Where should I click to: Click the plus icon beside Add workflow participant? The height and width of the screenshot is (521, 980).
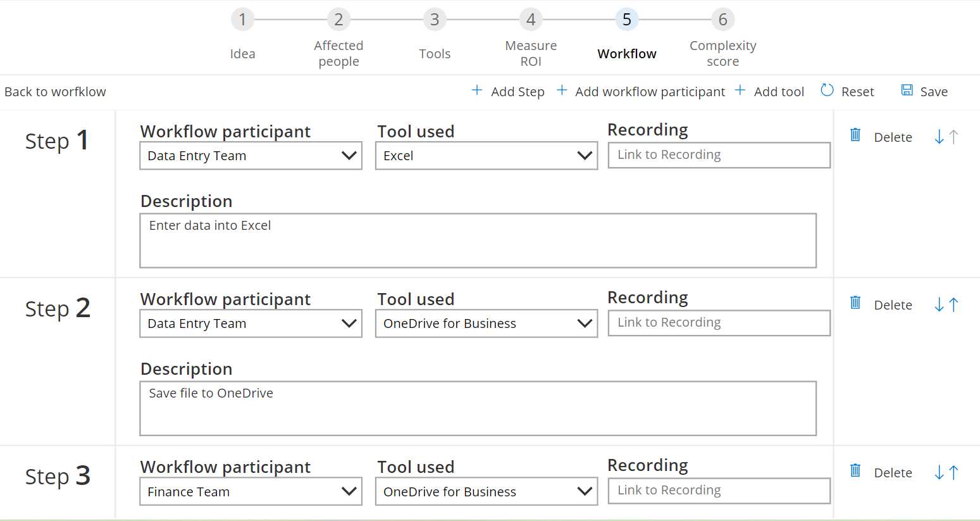click(x=562, y=90)
